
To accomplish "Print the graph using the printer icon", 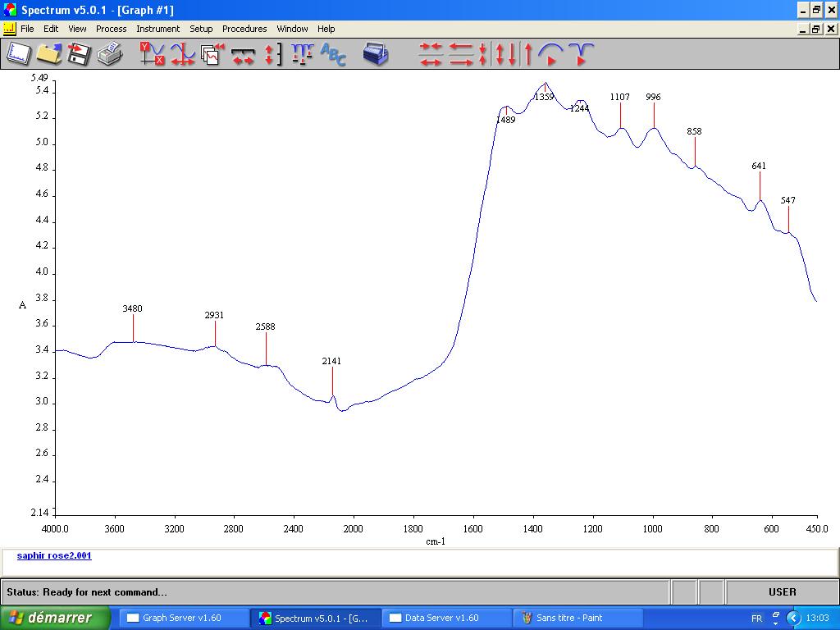I will [109, 54].
